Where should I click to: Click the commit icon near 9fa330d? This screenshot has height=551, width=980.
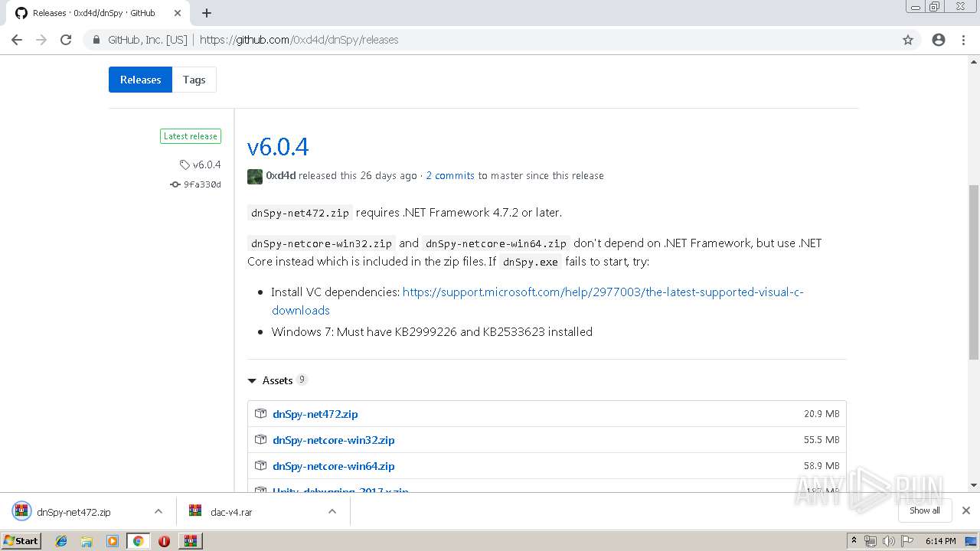pyautogui.click(x=175, y=184)
